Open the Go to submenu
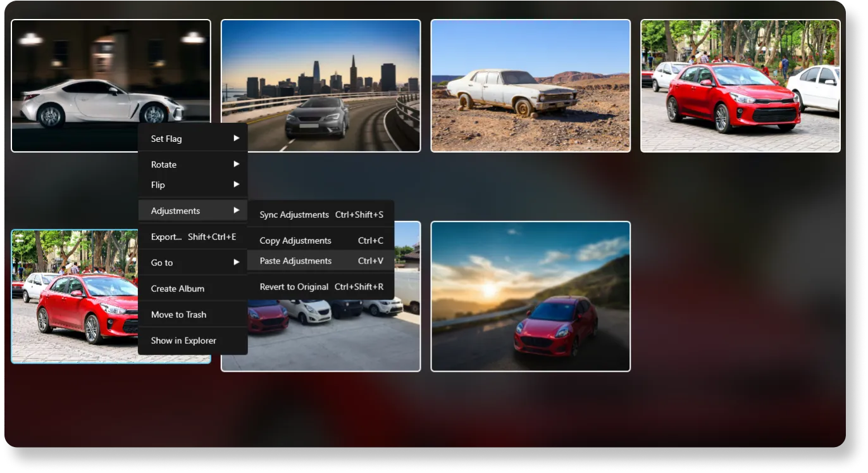Image resolution: width=868 pixels, height=473 pixels. coord(193,263)
